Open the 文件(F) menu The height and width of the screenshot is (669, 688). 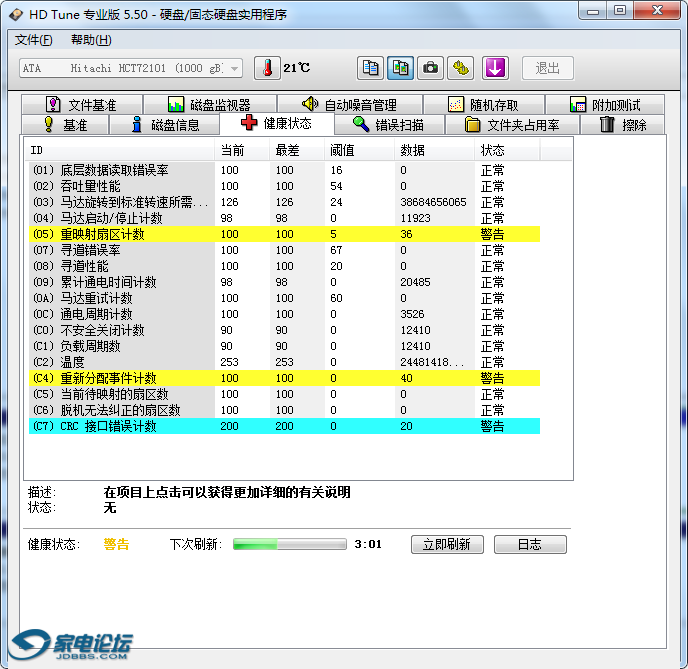pyautogui.click(x=34, y=40)
